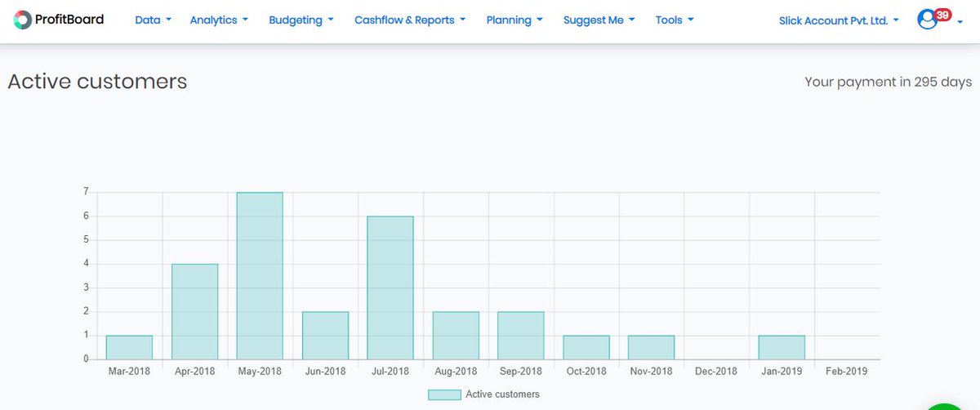Expand the Slick Account Pvt. Ltd. company dropdown
980x410 pixels.
click(x=839, y=20)
